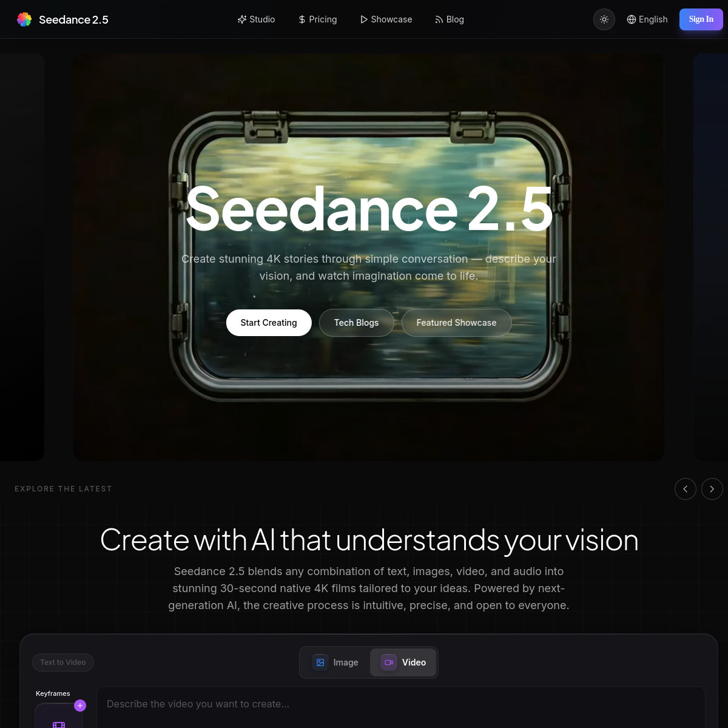Image resolution: width=728 pixels, height=728 pixels.
Task: Click the 'EXPLORE THE LATEST' label
Action: point(63,489)
